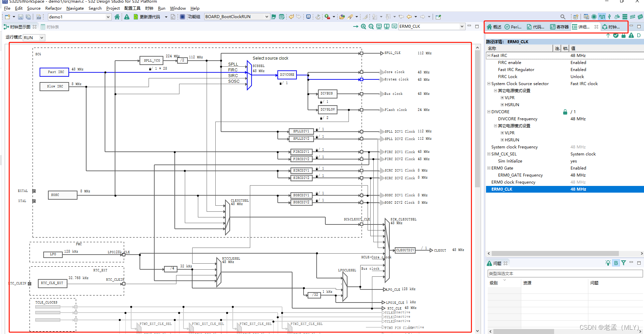Click the DIVCORE block in diagram
The image size is (644, 334).
tap(287, 75)
